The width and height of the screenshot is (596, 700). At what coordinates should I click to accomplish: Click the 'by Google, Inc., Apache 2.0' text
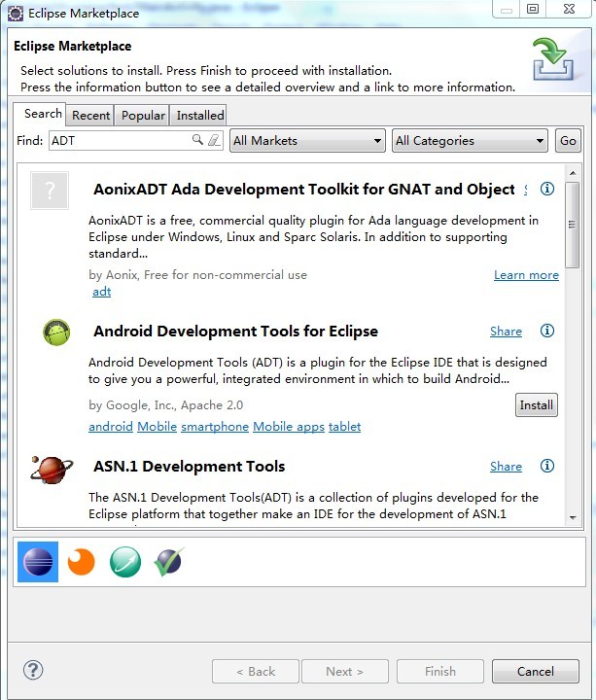165,404
